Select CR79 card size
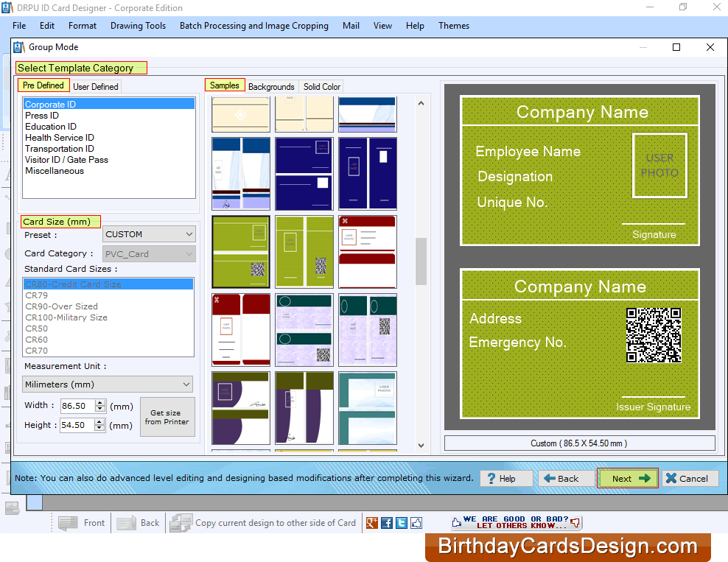The image size is (728, 562). coord(108,295)
